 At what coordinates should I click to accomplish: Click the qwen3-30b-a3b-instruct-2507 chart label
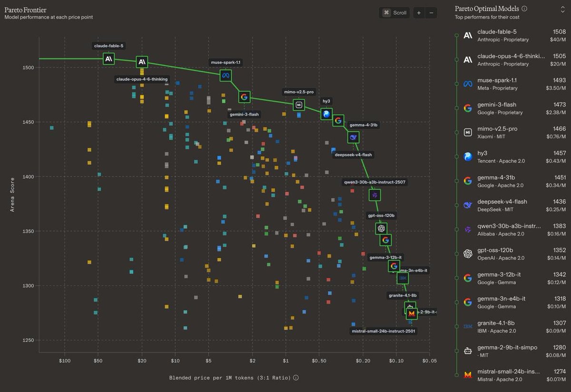[x=375, y=182]
